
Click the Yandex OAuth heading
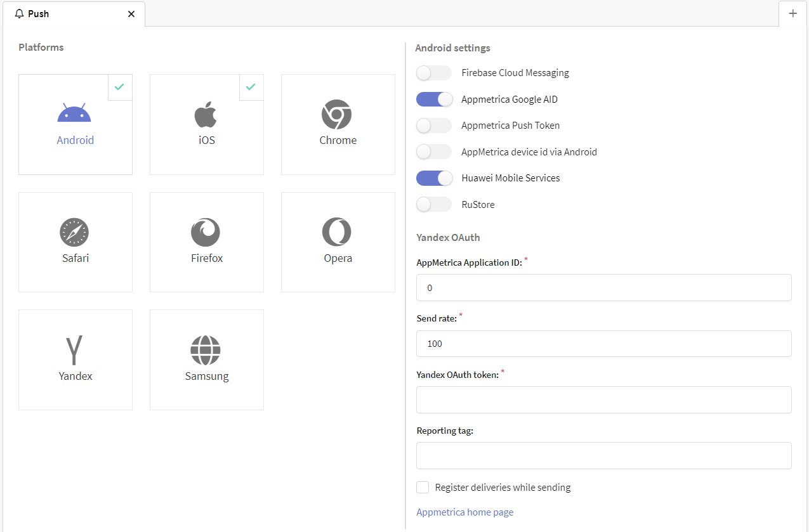pos(448,238)
